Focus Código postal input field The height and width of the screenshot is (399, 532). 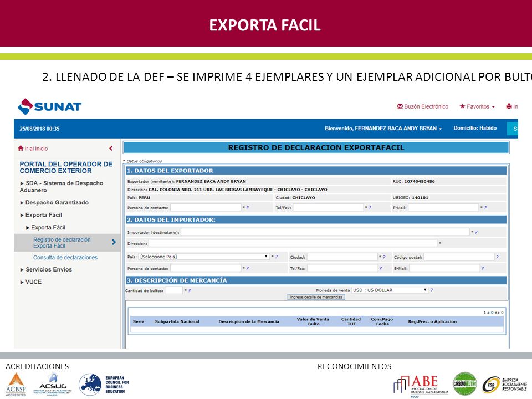click(459, 257)
